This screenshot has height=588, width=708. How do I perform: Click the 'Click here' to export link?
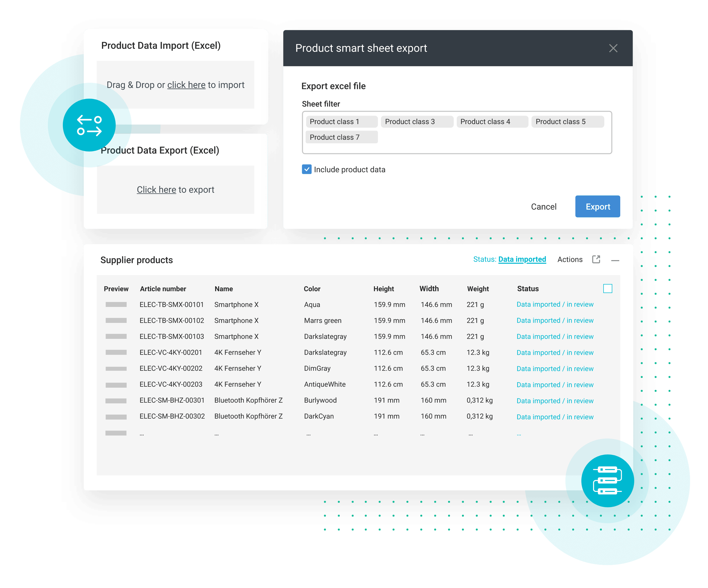157,190
